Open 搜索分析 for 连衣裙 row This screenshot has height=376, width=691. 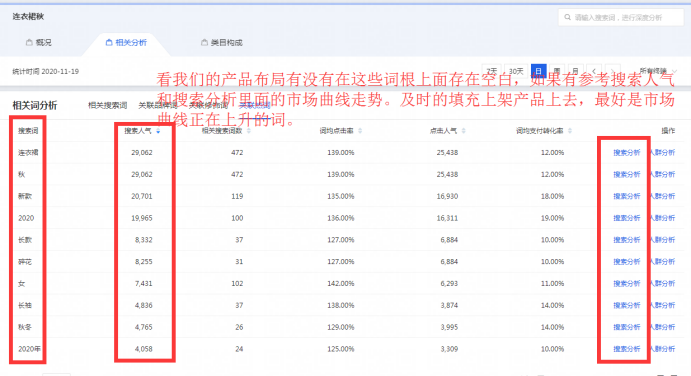pyautogui.click(x=627, y=153)
